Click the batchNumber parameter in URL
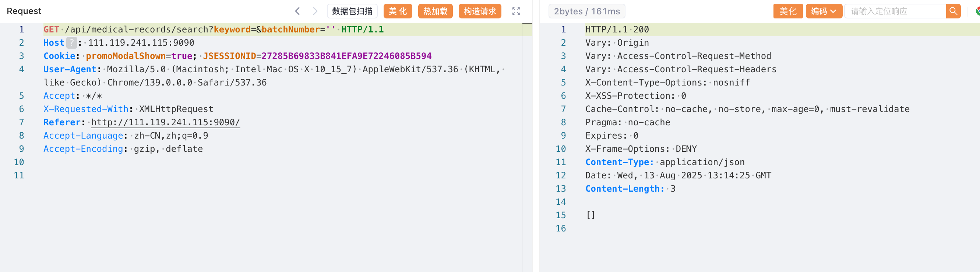 click(290, 29)
